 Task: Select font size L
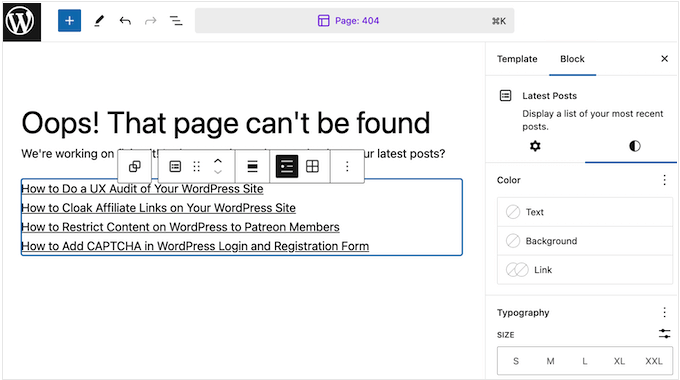[x=585, y=361]
